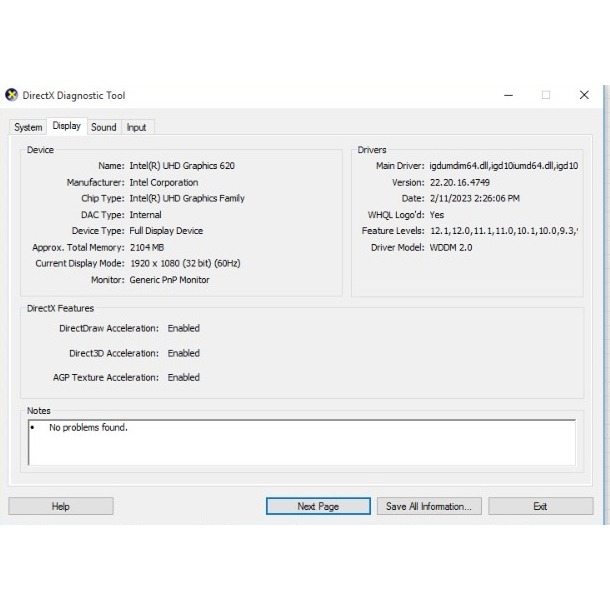Click Direct3D Acceleration 'Enabled' value
Image resolution: width=610 pixels, height=610 pixels.
184,353
